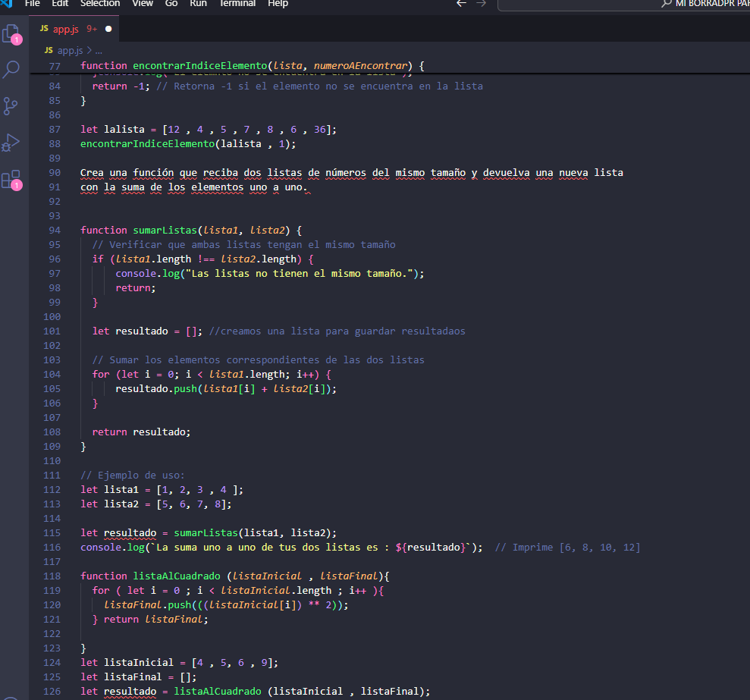This screenshot has width=750, height=700.
Task: Click the listaAlCuadrado function name on line 118
Action: 177,576
